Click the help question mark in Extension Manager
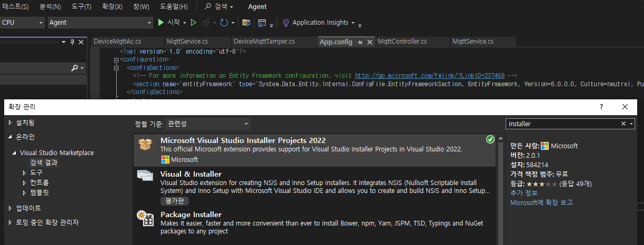This screenshot has width=644, height=245. pos(601,107)
